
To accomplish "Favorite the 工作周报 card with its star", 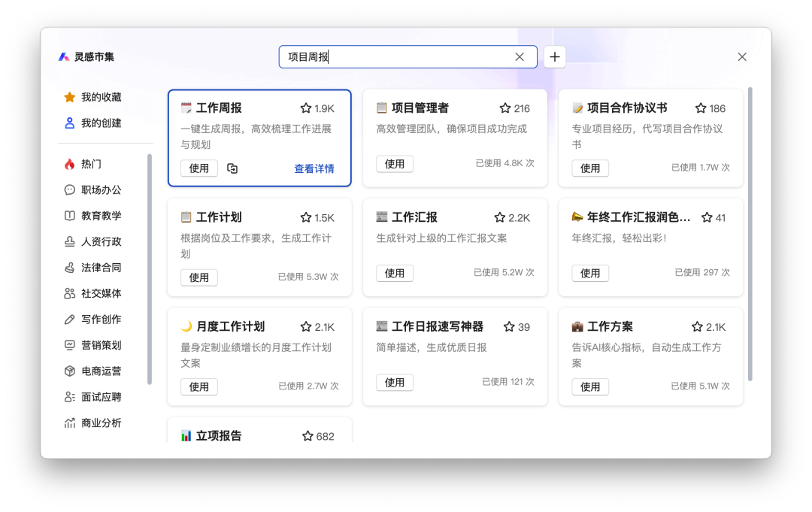I will 305,108.
